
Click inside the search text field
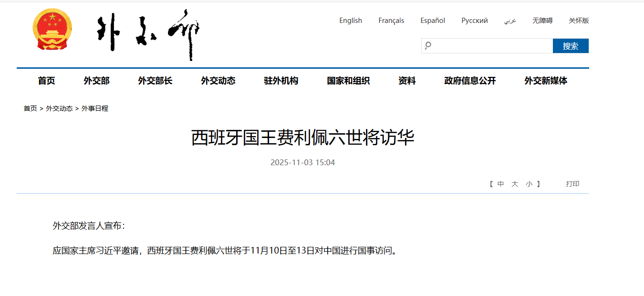[x=491, y=46]
